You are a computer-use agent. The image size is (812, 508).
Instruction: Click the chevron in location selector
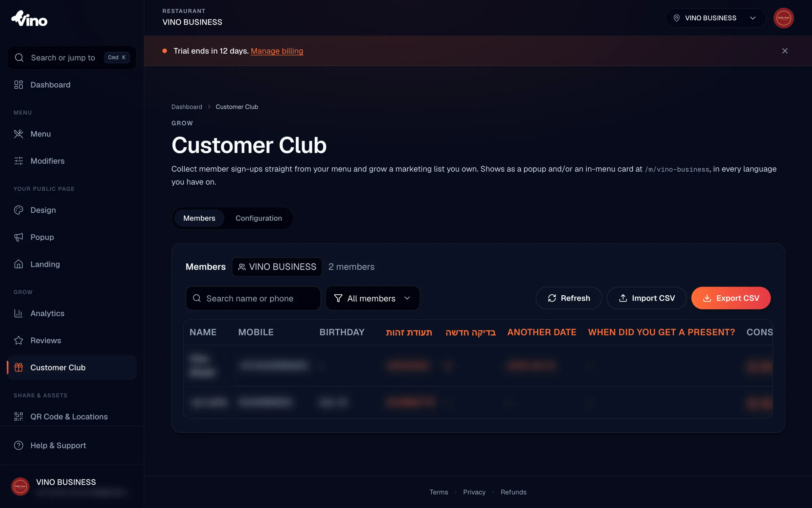753,18
